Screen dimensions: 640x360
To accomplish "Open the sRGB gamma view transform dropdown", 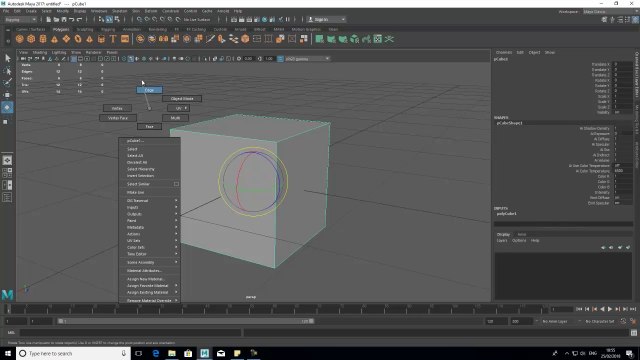I will tap(307, 59).
